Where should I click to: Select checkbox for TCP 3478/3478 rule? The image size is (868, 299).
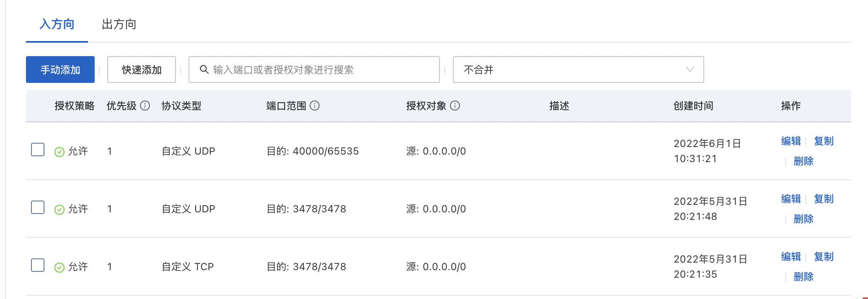pyautogui.click(x=38, y=265)
